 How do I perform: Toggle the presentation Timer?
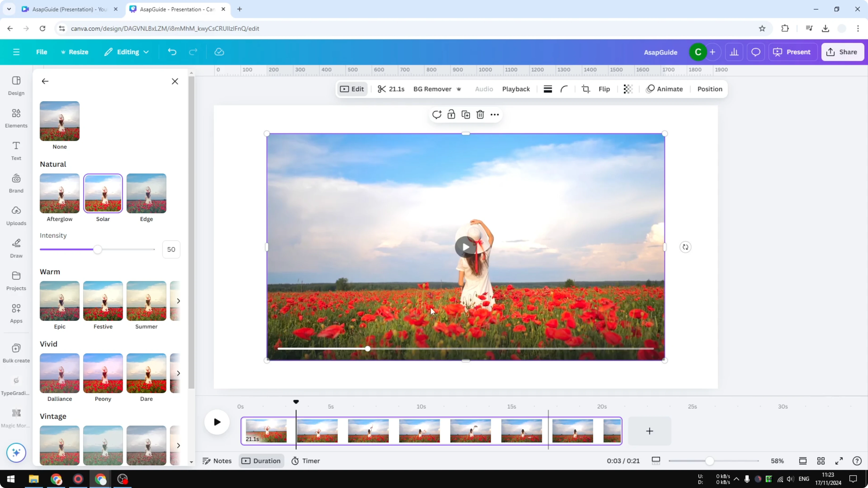(x=305, y=461)
